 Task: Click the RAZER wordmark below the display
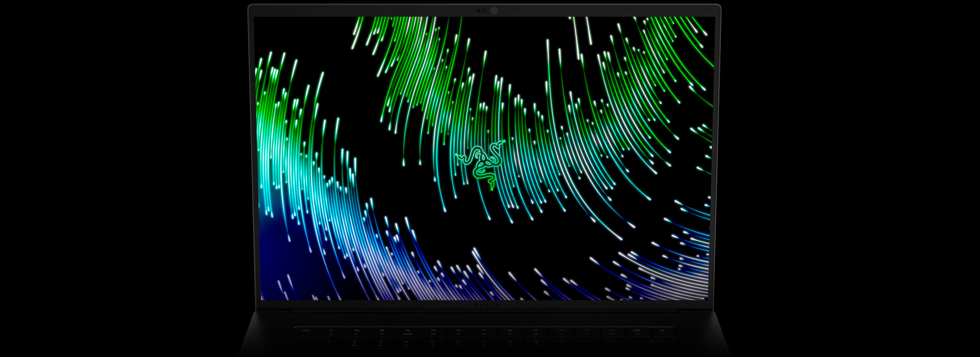pyautogui.click(x=485, y=305)
